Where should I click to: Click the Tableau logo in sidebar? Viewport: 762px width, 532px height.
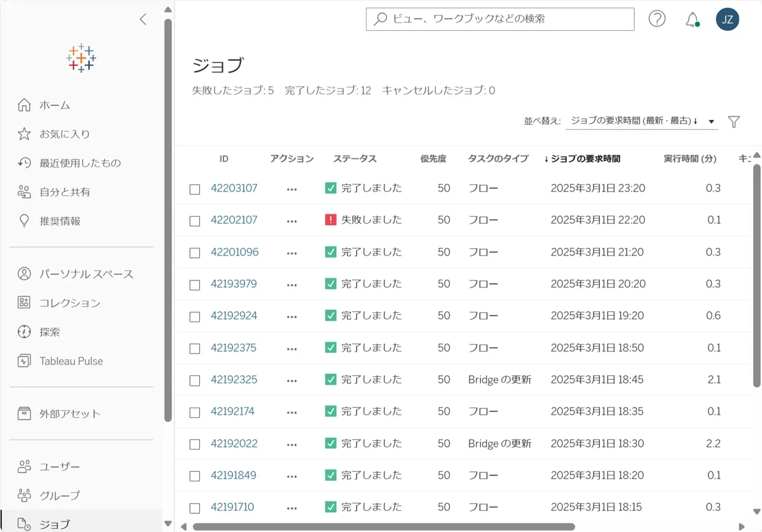(x=81, y=58)
